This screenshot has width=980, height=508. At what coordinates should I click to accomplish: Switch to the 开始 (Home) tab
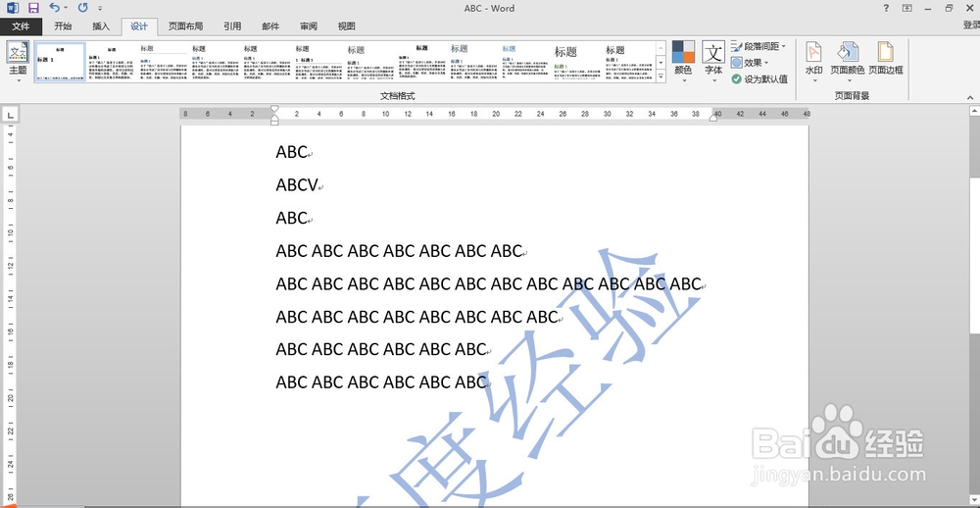(63, 26)
